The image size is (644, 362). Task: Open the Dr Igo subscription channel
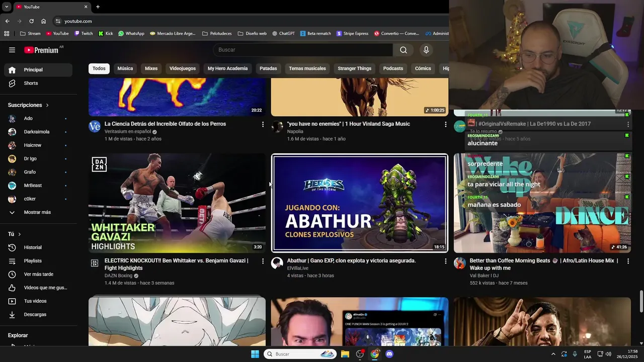click(38, 159)
